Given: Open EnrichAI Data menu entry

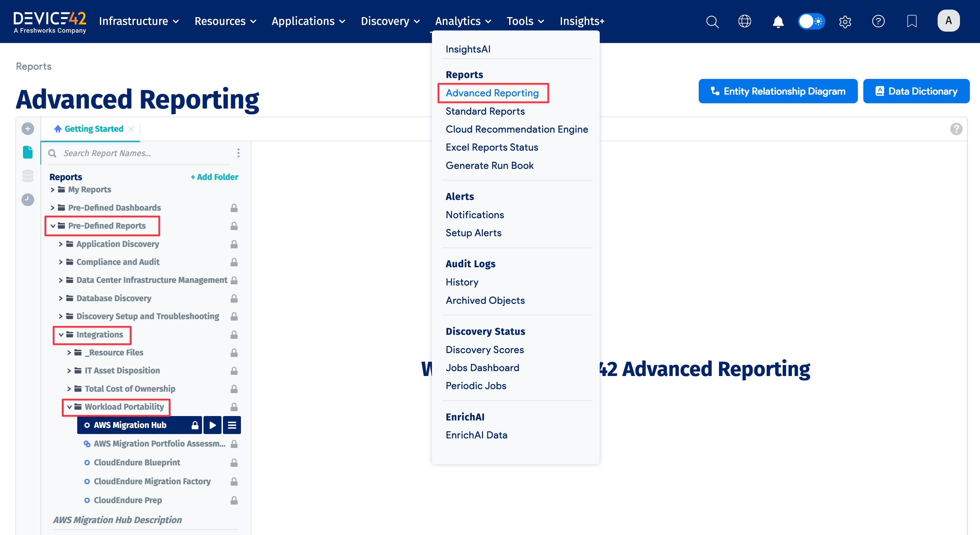Looking at the screenshot, I should click(476, 435).
